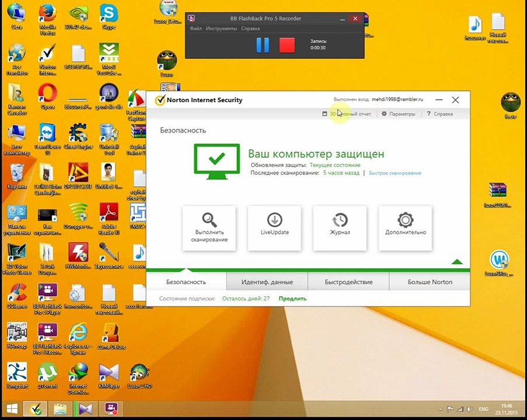
Task: Open Справка help in Norton toolbar
Action: [439, 114]
